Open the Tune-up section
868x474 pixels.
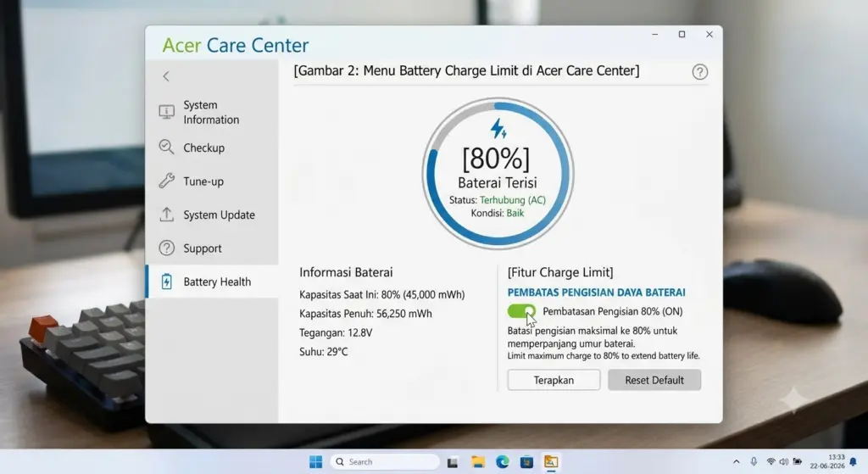[x=212, y=181]
